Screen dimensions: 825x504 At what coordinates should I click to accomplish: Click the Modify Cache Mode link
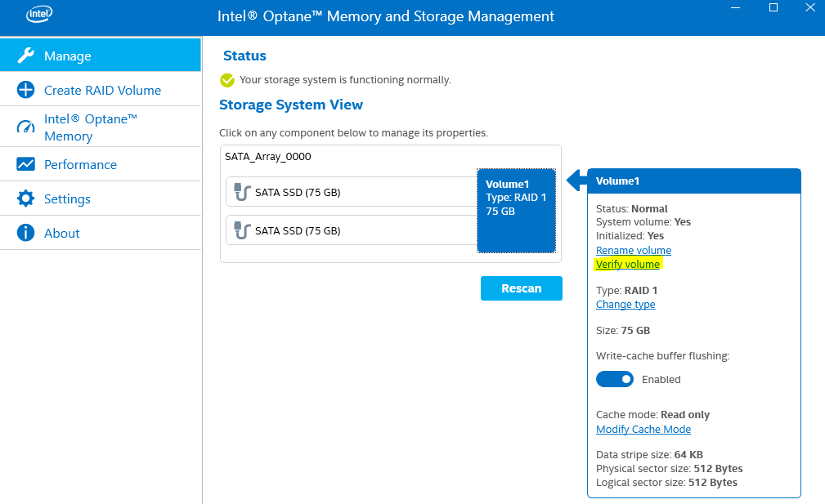tap(643, 430)
